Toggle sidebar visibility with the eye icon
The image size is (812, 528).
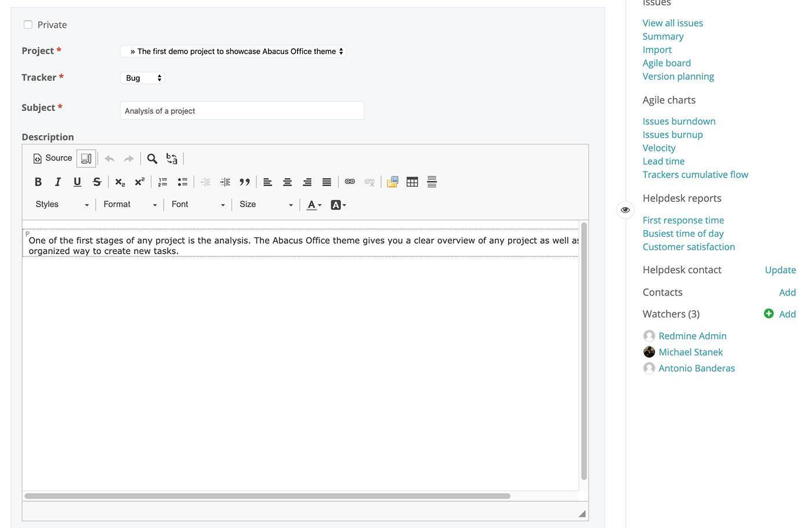[625, 210]
